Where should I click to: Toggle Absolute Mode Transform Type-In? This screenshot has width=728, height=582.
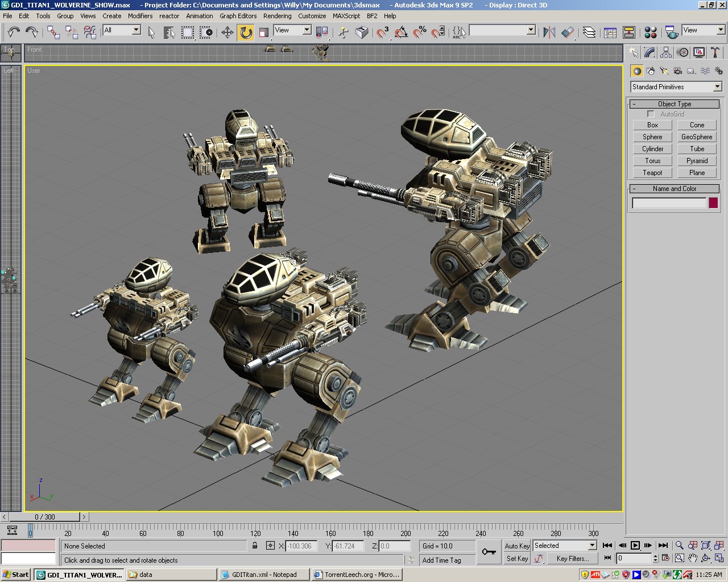[x=270, y=546]
